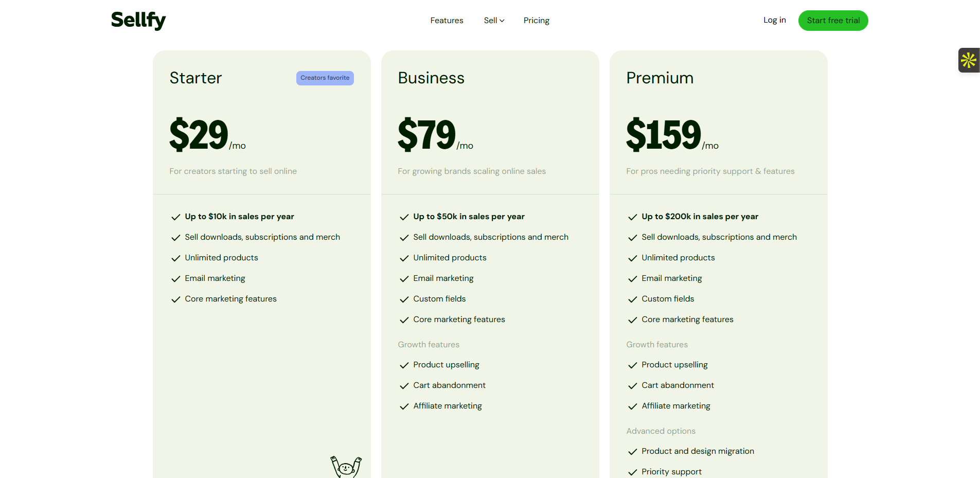The width and height of the screenshot is (980, 478).
Task: Click Up to $50k in sales per year
Action: [468, 217]
